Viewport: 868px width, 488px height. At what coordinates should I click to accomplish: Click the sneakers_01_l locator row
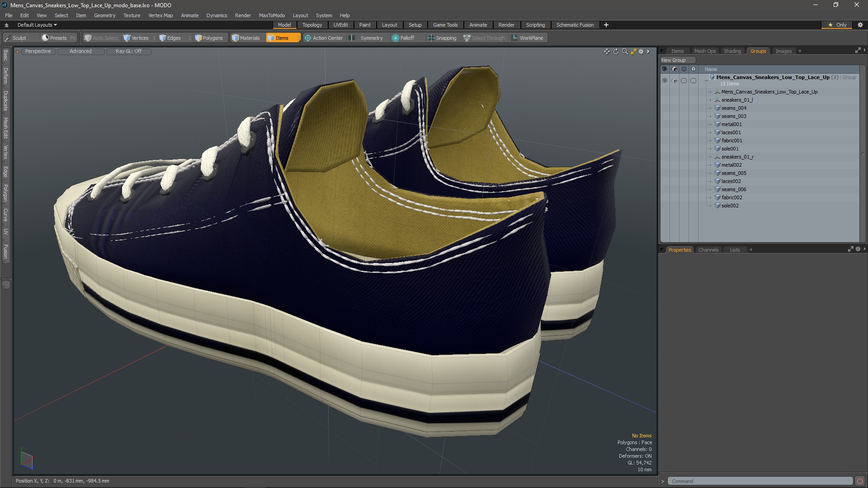(x=736, y=100)
